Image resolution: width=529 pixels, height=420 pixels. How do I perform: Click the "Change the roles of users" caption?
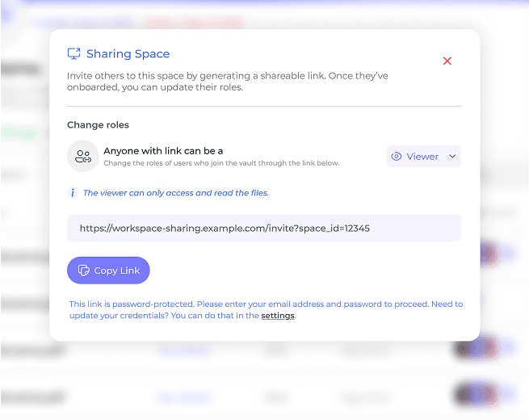tap(221, 163)
